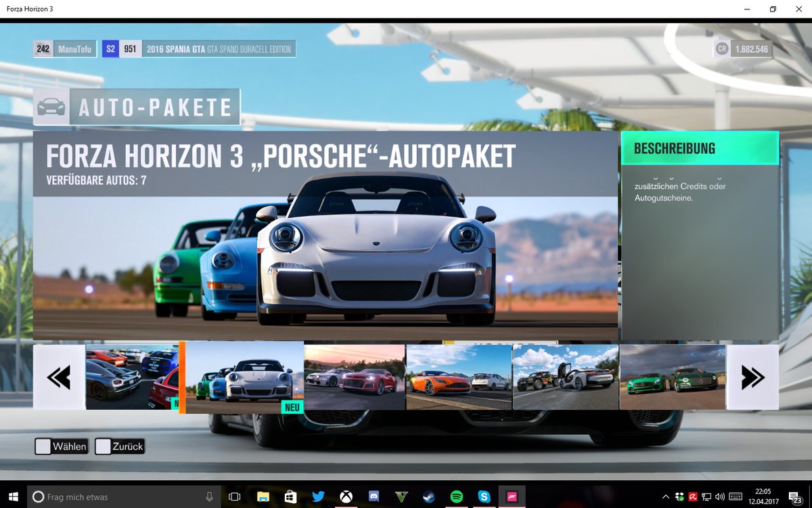Open the Xbox app from the taskbar
This screenshot has height=508, width=812.
tap(346, 496)
